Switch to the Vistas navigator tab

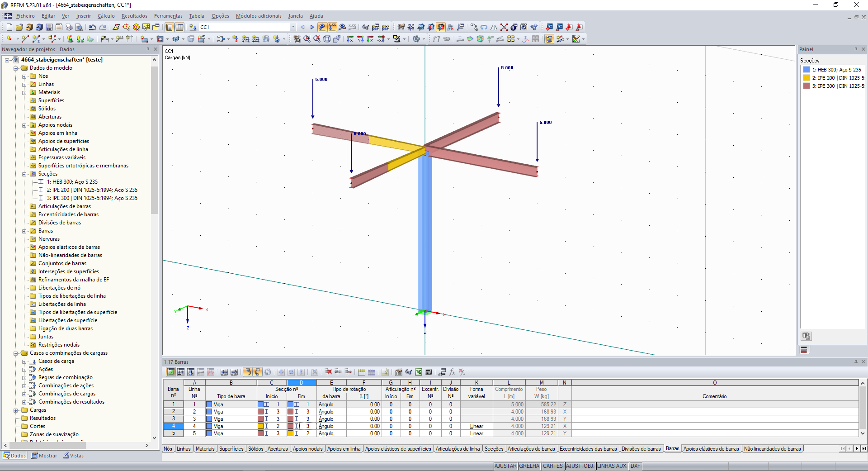74,456
